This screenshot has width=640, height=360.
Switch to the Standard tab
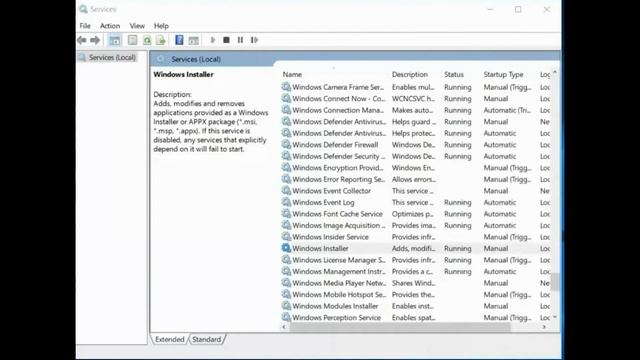[207, 339]
